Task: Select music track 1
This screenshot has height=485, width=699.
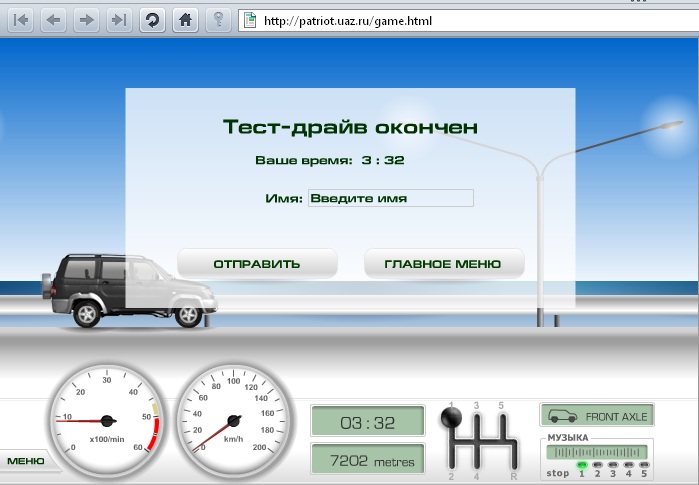Action: (x=581, y=465)
